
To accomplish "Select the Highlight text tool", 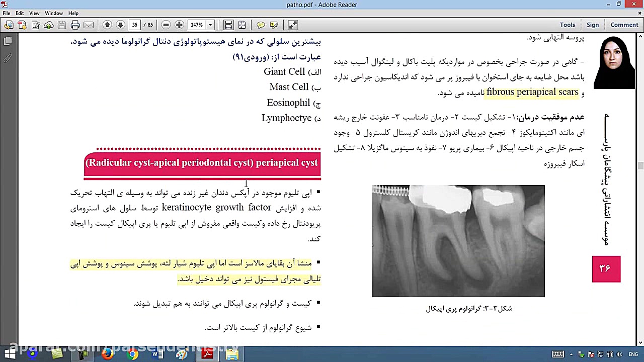I will tap(274, 25).
